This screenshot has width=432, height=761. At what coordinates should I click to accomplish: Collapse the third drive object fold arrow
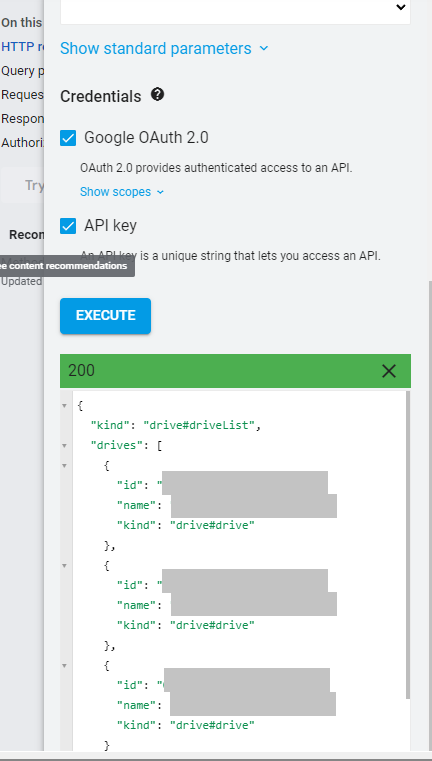[x=65, y=666]
